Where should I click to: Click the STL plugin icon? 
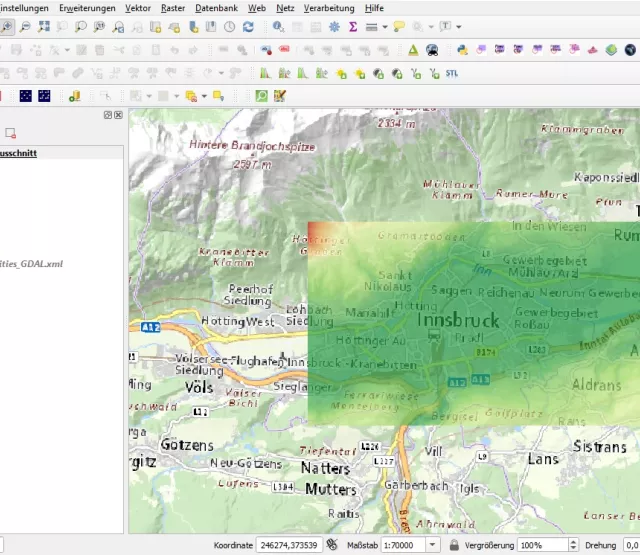[x=452, y=73]
